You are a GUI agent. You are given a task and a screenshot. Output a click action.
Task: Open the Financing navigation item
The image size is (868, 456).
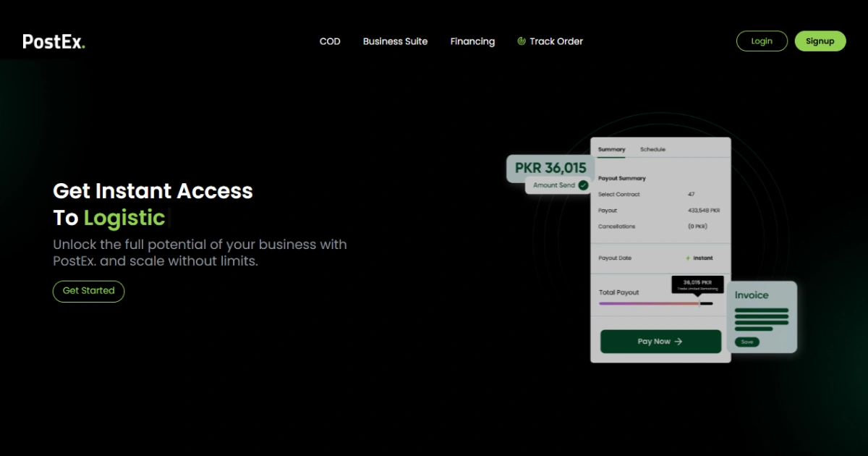[472, 41]
